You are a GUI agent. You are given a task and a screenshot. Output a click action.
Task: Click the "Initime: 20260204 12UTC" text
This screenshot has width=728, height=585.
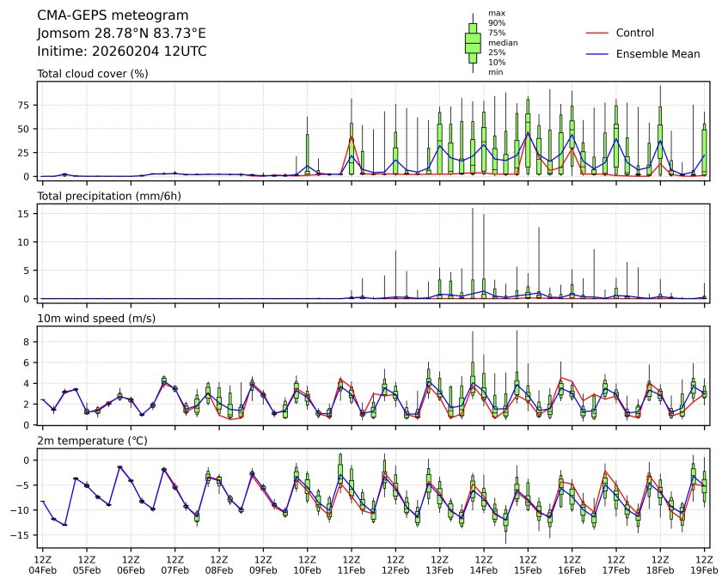pyautogui.click(x=121, y=52)
